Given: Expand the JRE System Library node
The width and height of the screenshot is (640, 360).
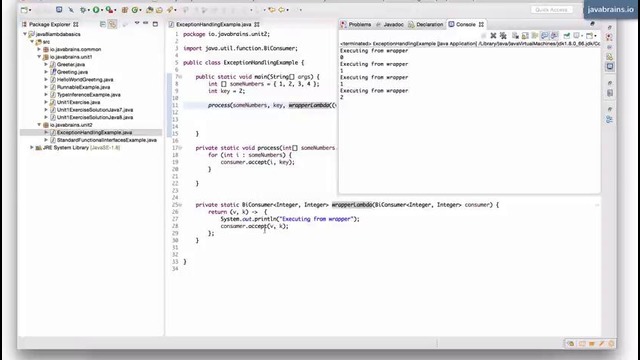Looking at the screenshot, I should (32, 147).
